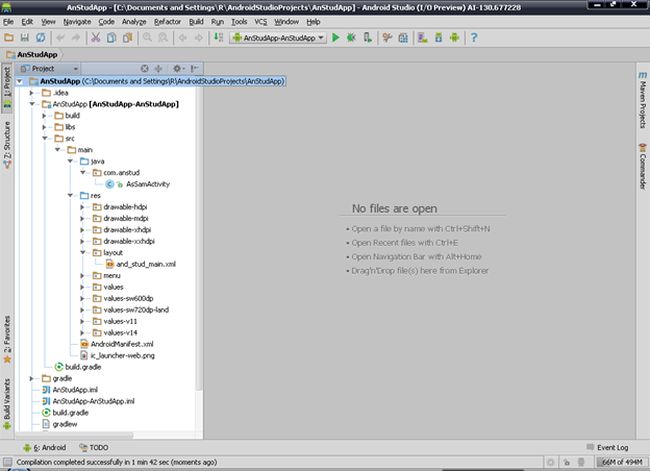Click the Forward navigation arrow
Screen dimensions: 650x471
(x=199, y=38)
